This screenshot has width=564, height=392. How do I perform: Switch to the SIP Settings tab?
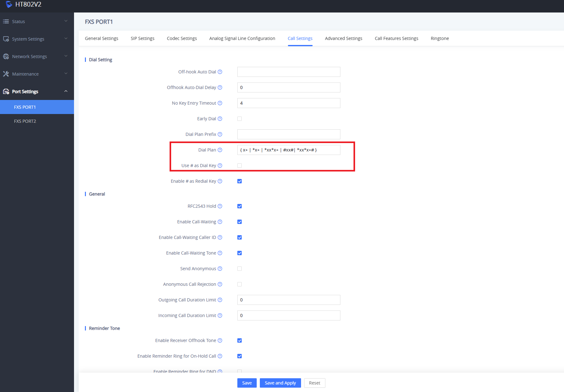click(142, 38)
